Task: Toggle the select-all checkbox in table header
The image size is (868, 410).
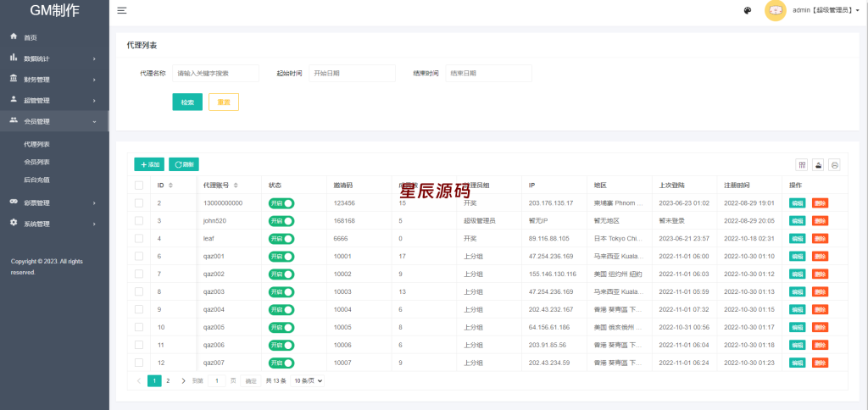Action: (x=139, y=186)
